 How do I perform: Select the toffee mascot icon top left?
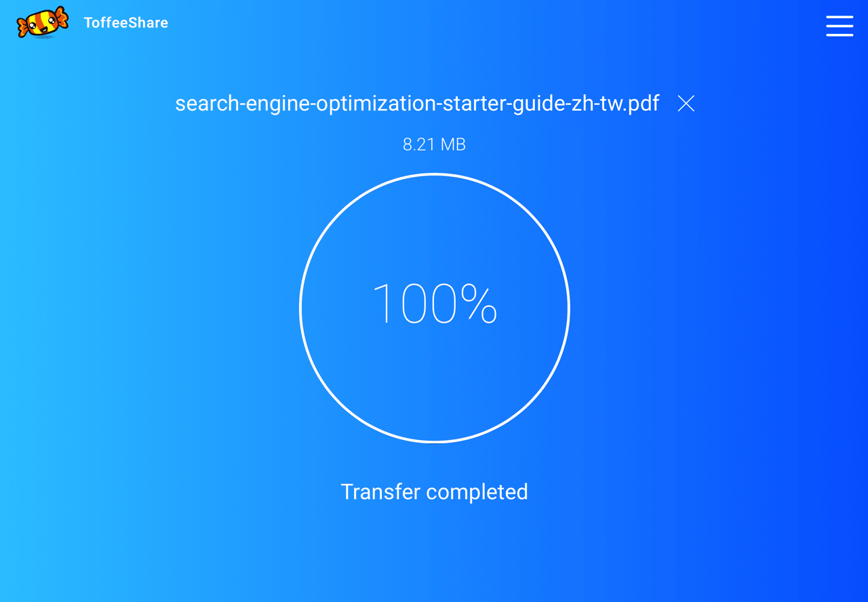coord(41,22)
